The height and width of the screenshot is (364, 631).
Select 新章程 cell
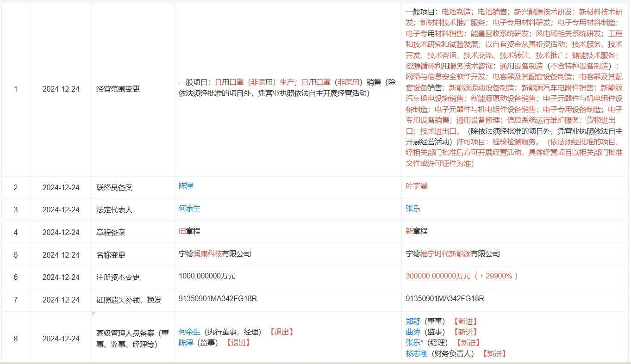tap(417, 231)
